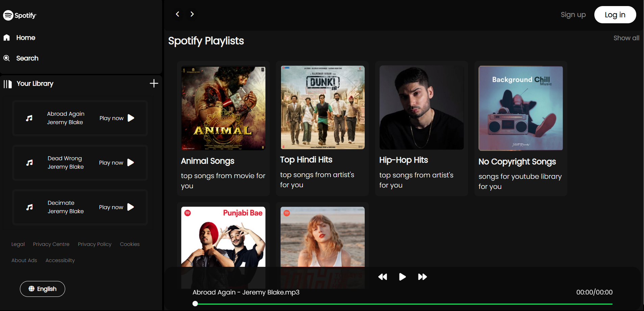Click the Spotify logo
This screenshot has width=644, height=311.
click(20, 15)
